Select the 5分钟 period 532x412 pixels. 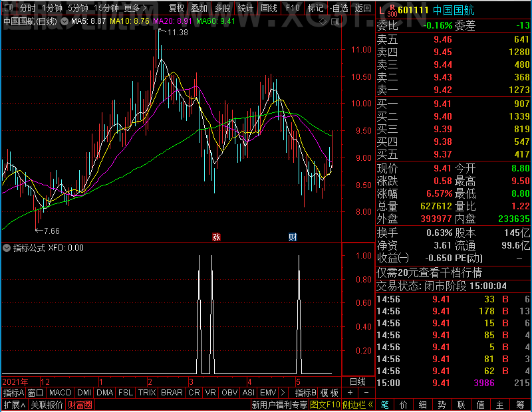tap(78, 8)
